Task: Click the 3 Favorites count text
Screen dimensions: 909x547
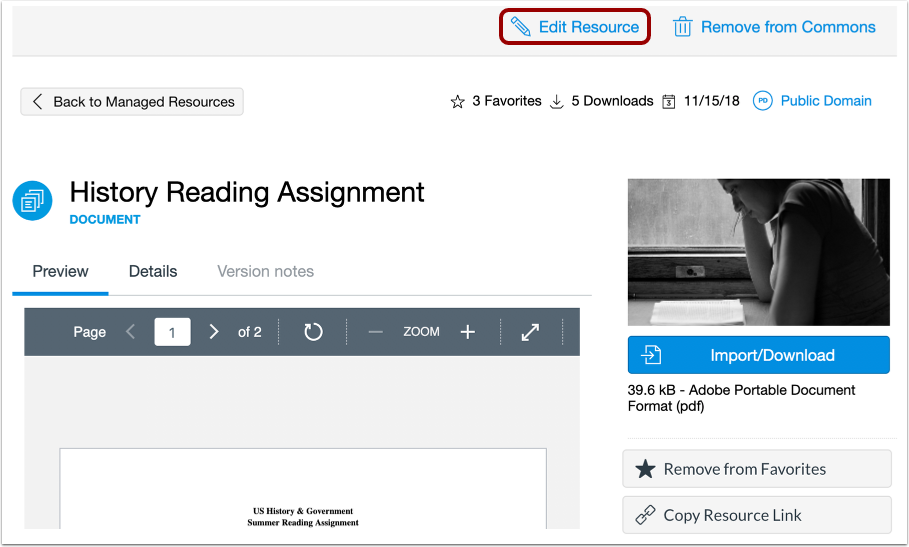Action: (507, 101)
